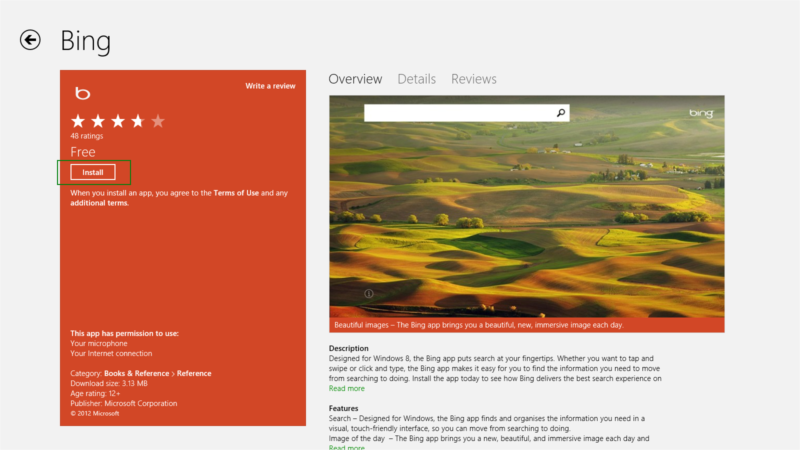800x450 pixels.
Task: Open the Terms of Use link
Action: click(236, 193)
